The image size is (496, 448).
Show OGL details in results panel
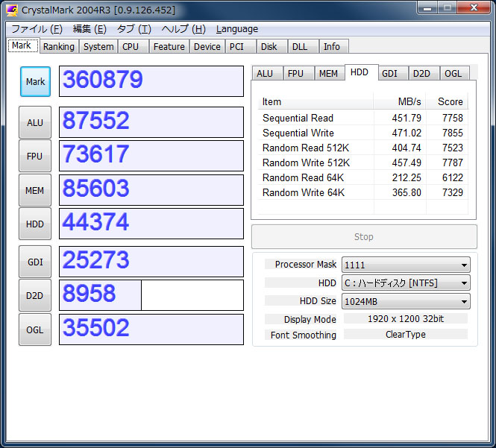[x=455, y=73]
